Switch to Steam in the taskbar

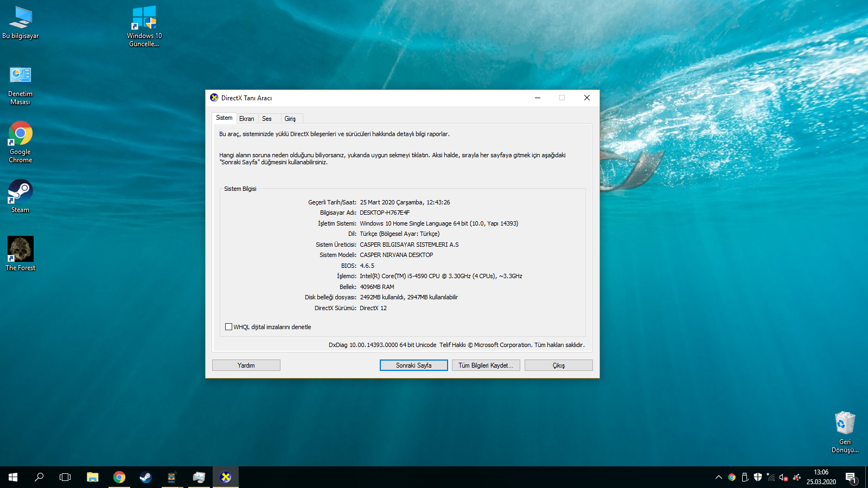145,477
